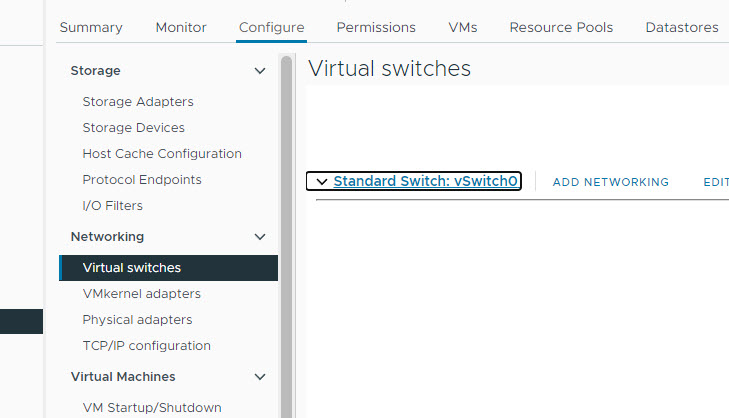Select Storage Adapters in the sidebar
The image size is (729, 418).
pos(138,101)
